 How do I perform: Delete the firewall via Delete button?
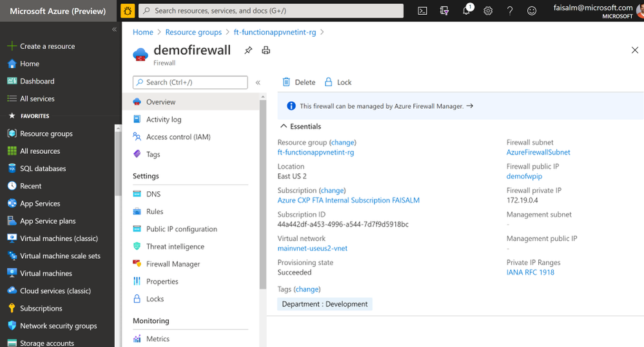pos(298,82)
